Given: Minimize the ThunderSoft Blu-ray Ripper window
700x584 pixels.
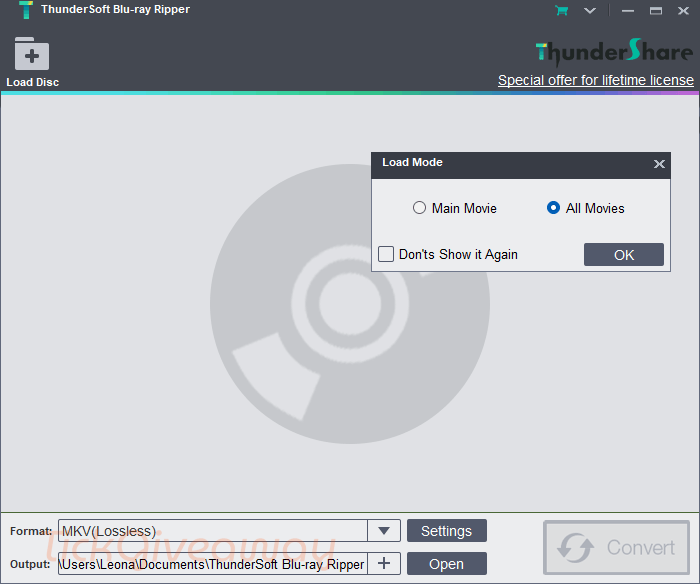Looking at the screenshot, I should [628, 11].
